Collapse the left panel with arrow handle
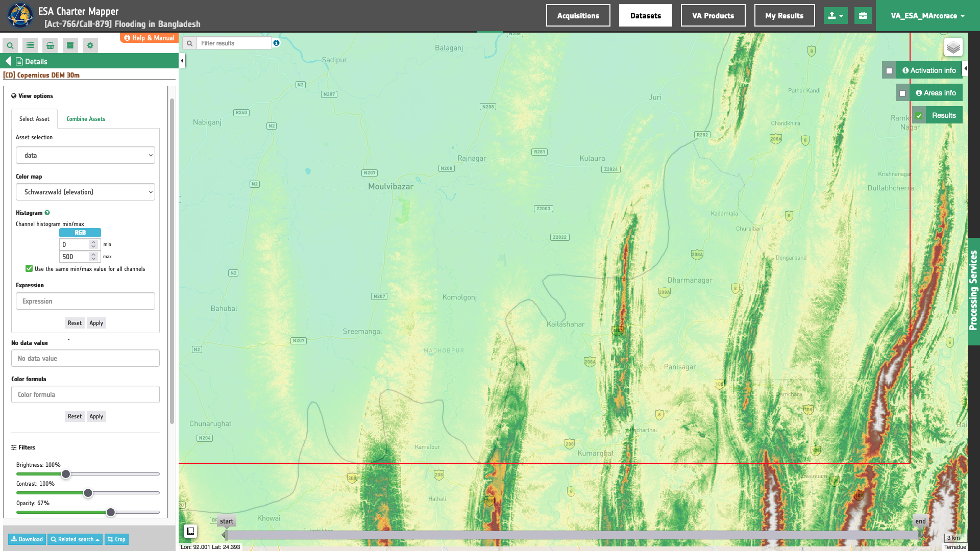 tap(182, 61)
